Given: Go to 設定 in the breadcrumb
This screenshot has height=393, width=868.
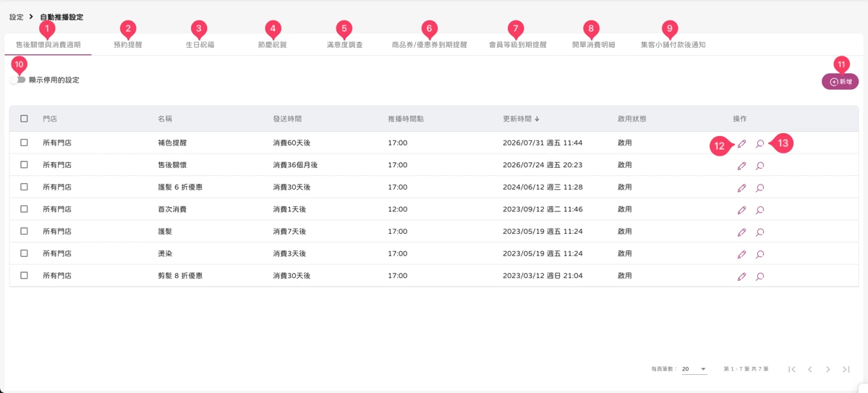Looking at the screenshot, I should [x=16, y=17].
